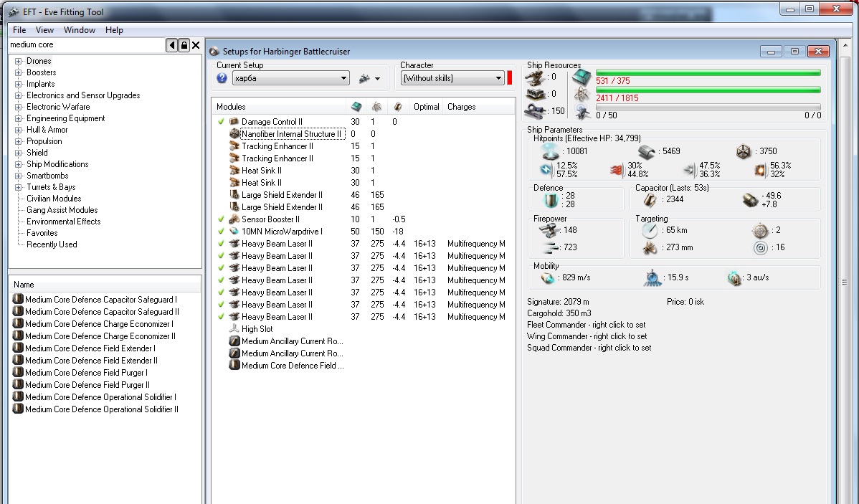Click the 'medium core' search field

87,45
